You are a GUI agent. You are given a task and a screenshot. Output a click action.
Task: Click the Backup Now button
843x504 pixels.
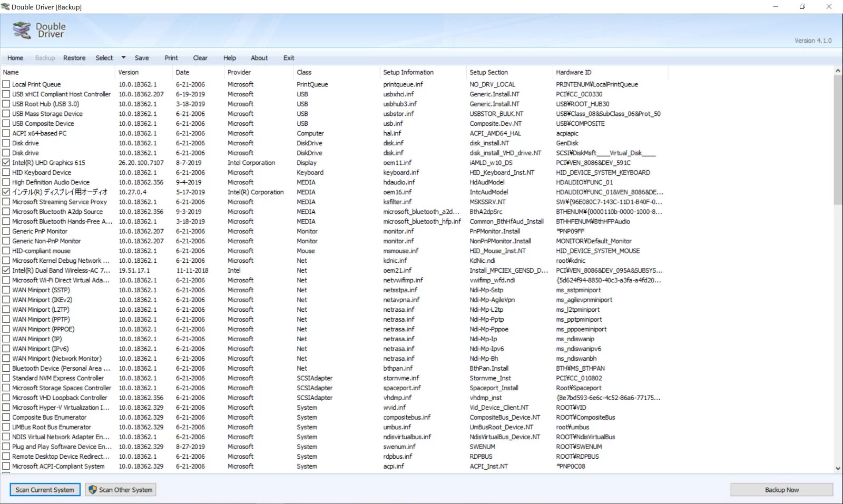click(781, 490)
